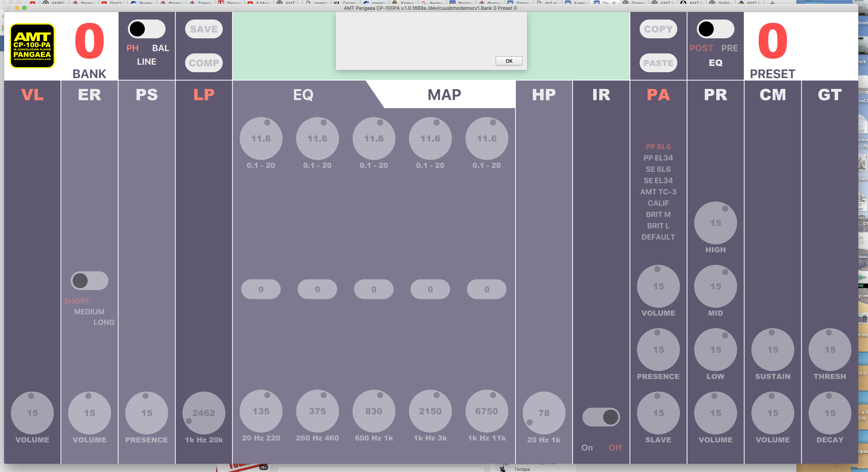Select MEDIUM early reflection length
This screenshot has width=868, height=472.
point(89,312)
